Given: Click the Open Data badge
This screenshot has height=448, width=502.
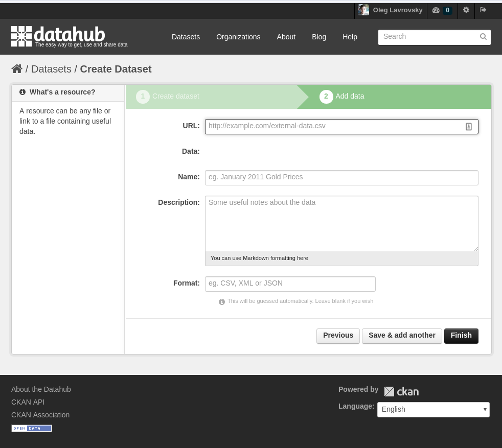Looking at the screenshot, I should click(x=32, y=428).
